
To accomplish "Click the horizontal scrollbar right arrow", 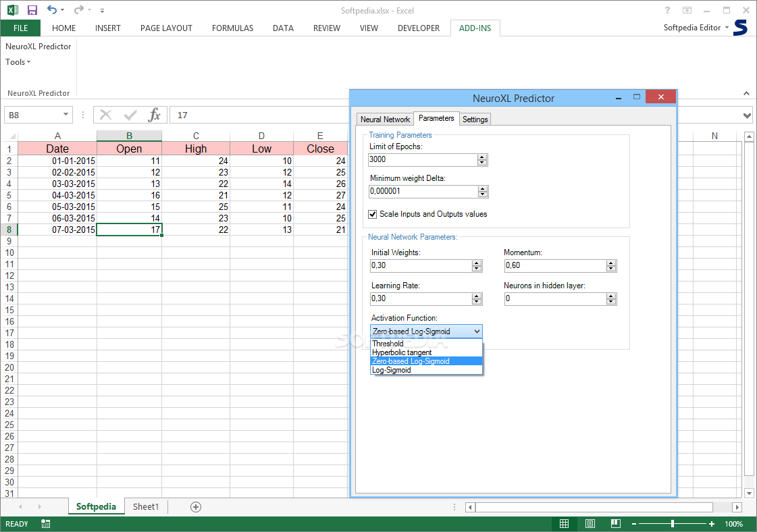I will click(x=737, y=507).
